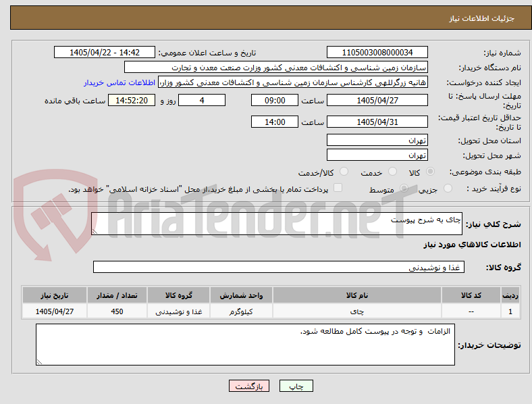
Task: Click the goods group field غذا و نوشیدنی
Action: pos(279,267)
